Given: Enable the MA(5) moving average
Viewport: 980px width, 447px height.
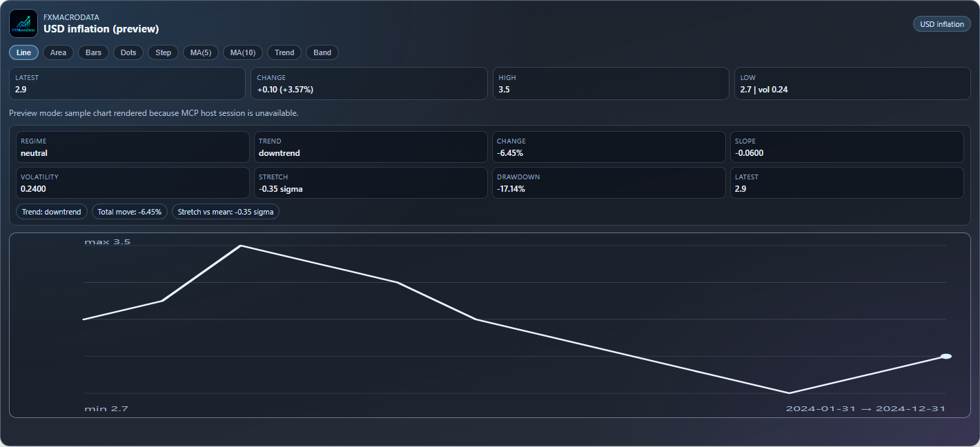Looking at the screenshot, I should (x=201, y=52).
